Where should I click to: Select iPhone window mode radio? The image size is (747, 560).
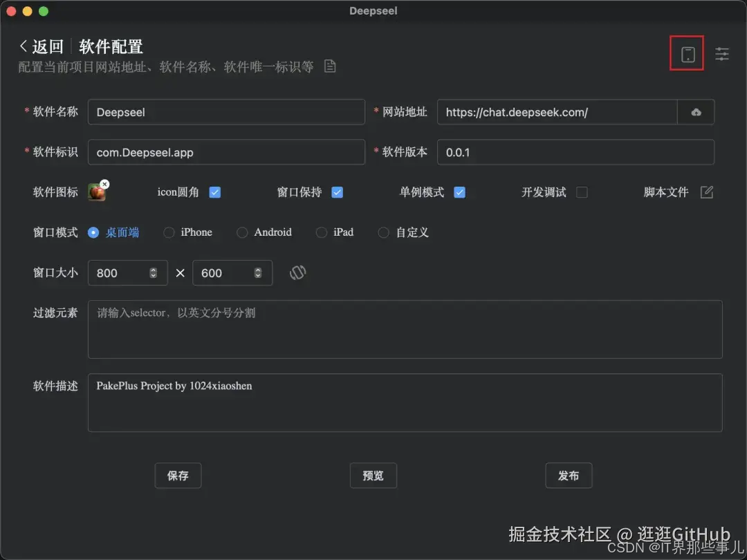(169, 232)
